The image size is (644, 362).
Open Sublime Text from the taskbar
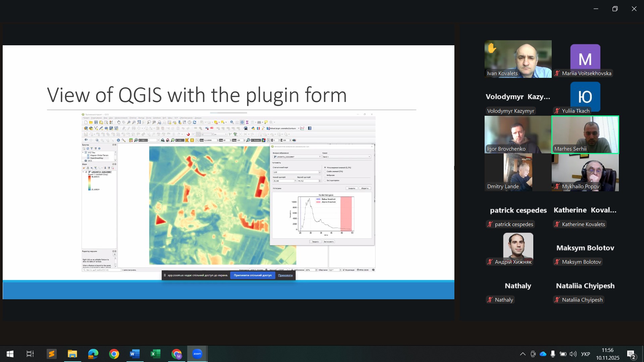point(51,354)
